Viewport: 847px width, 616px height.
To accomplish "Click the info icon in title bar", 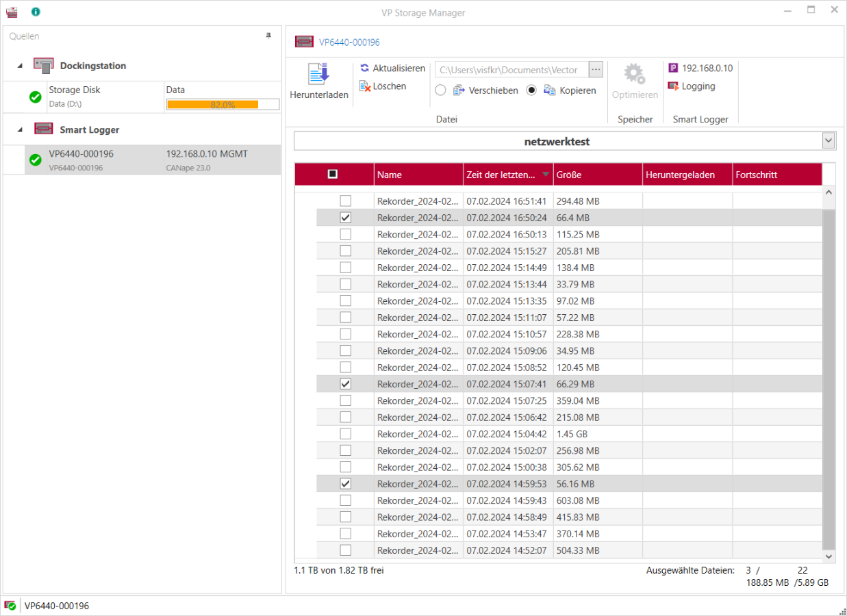I will (x=36, y=12).
